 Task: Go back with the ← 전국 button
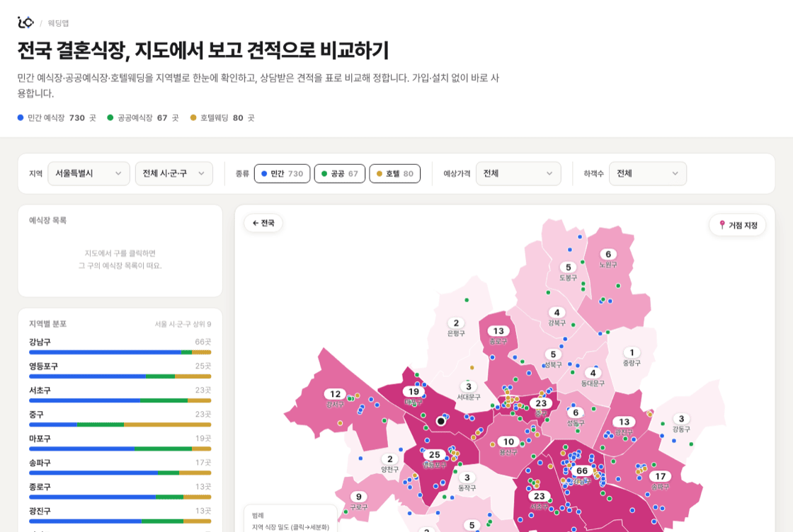point(263,223)
